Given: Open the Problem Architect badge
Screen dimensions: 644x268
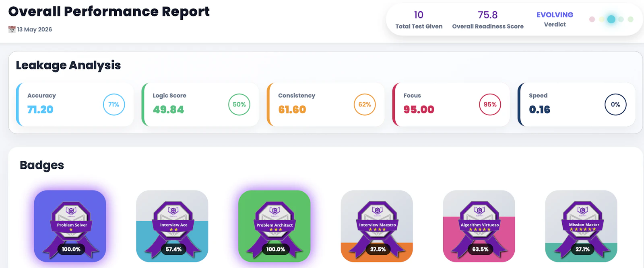Looking at the screenshot, I should [275, 226].
